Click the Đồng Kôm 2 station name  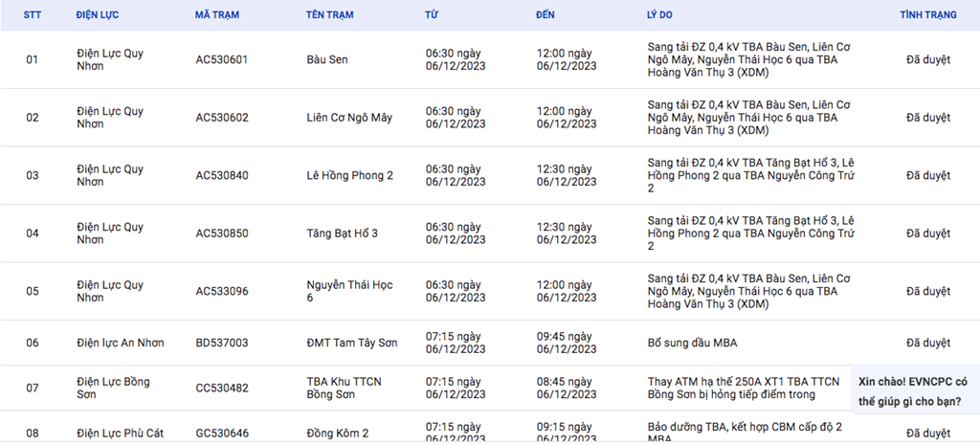(x=338, y=434)
